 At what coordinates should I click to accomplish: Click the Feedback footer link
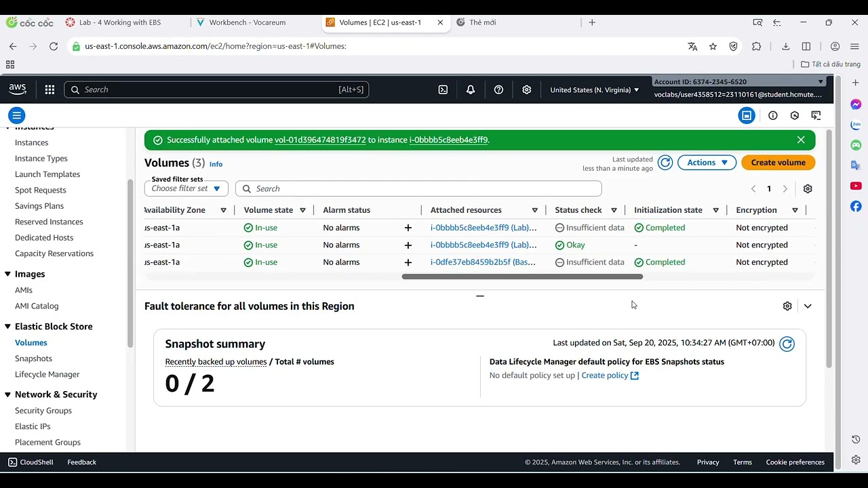[81, 462]
